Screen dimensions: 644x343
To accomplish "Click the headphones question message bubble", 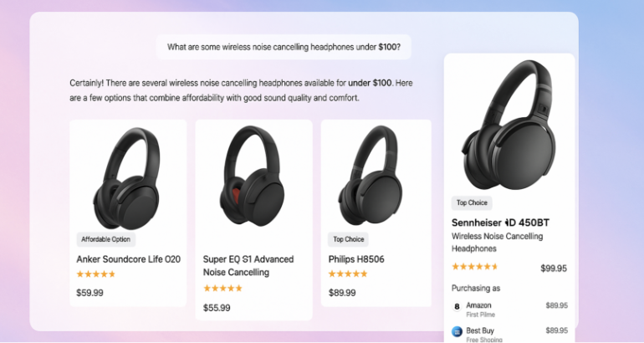I will 284,47.
